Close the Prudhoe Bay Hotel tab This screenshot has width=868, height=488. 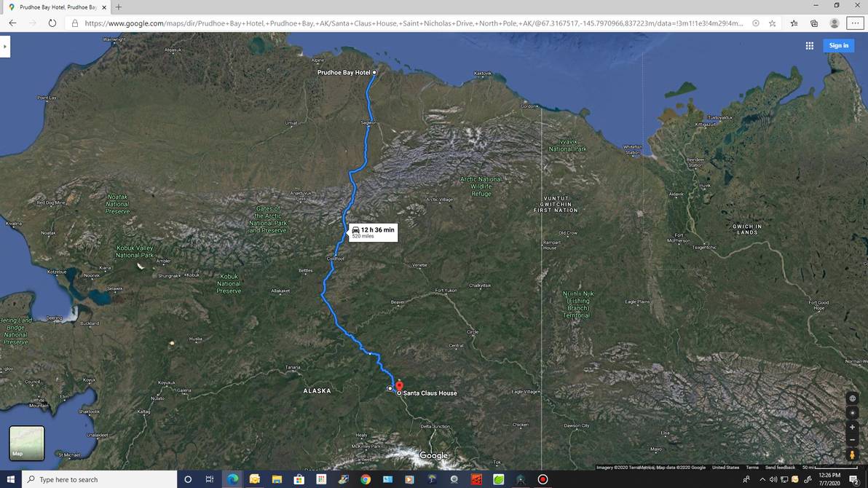pos(104,7)
